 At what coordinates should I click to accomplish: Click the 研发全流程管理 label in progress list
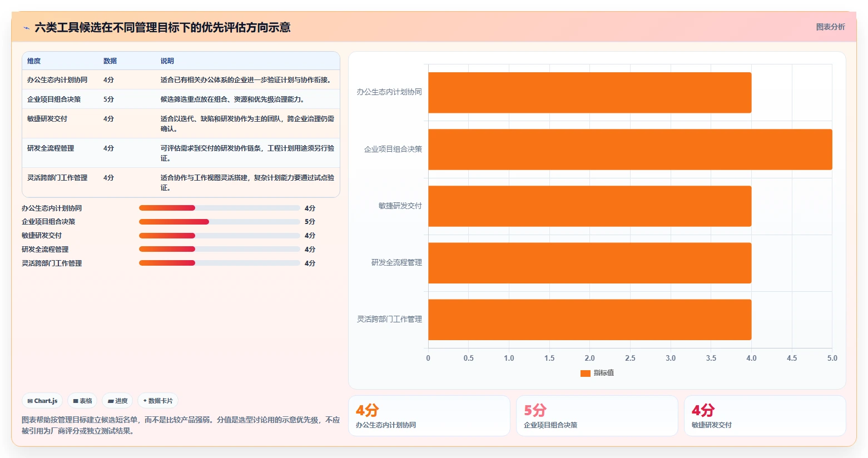click(45, 250)
